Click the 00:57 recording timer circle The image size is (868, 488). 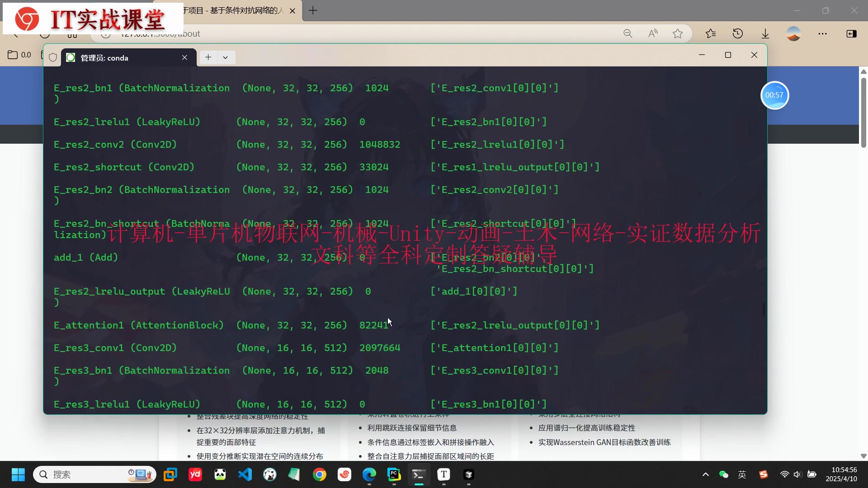(x=774, y=95)
